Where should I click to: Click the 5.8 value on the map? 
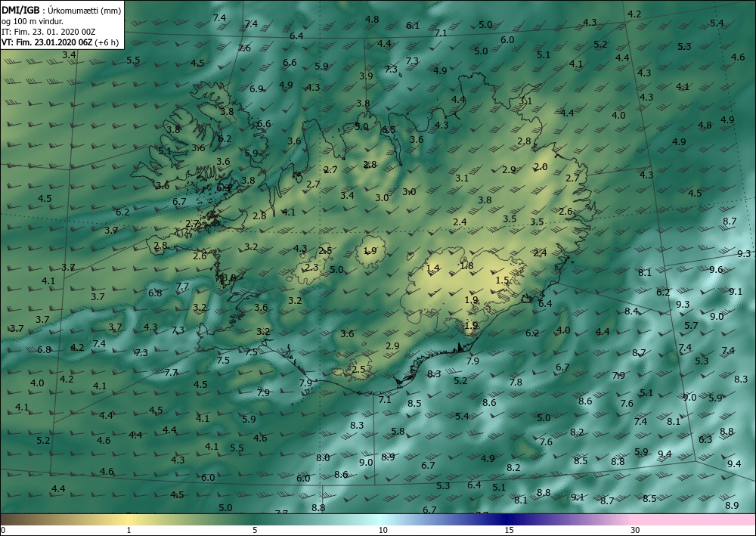pyautogui.click(x=398, y=432)
